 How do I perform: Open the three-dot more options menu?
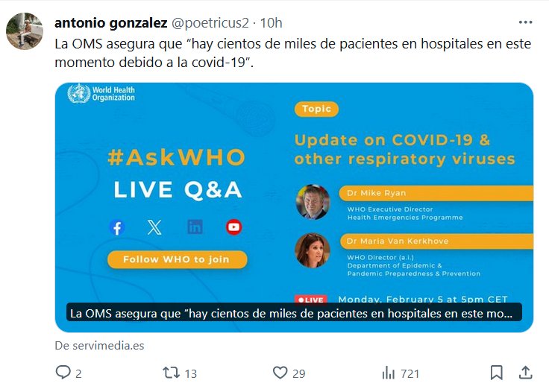coord(526,22)
